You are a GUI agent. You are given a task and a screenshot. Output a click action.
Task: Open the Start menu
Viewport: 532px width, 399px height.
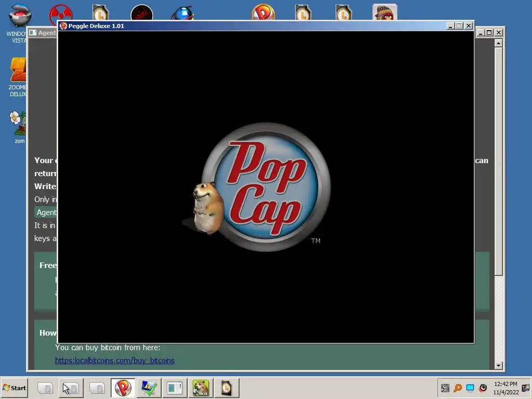[x=14, y=388]
